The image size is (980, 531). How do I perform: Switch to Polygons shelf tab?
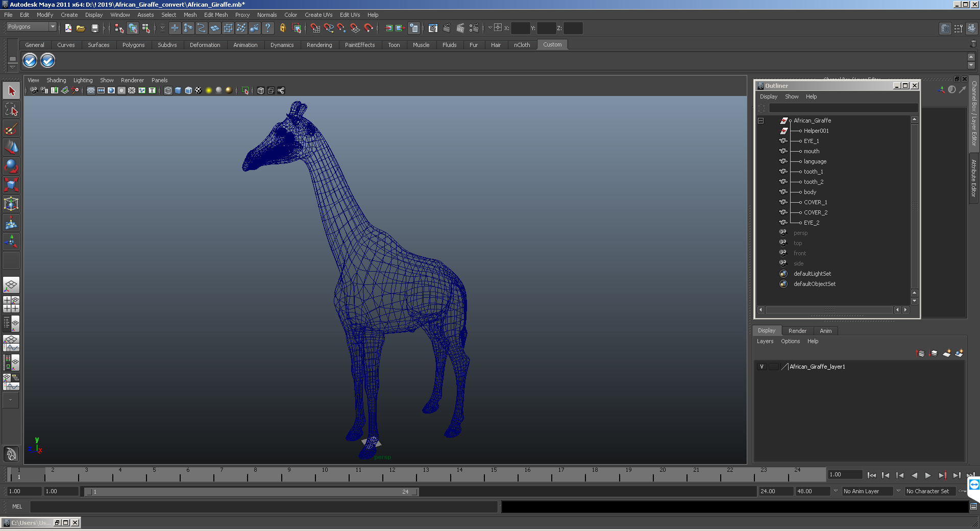[133, 45]
